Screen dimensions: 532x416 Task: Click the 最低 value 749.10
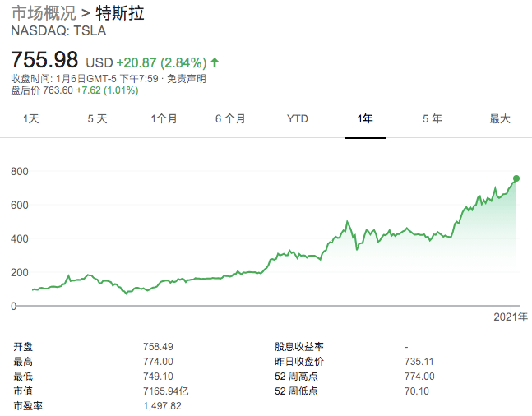tap(158, 377)
